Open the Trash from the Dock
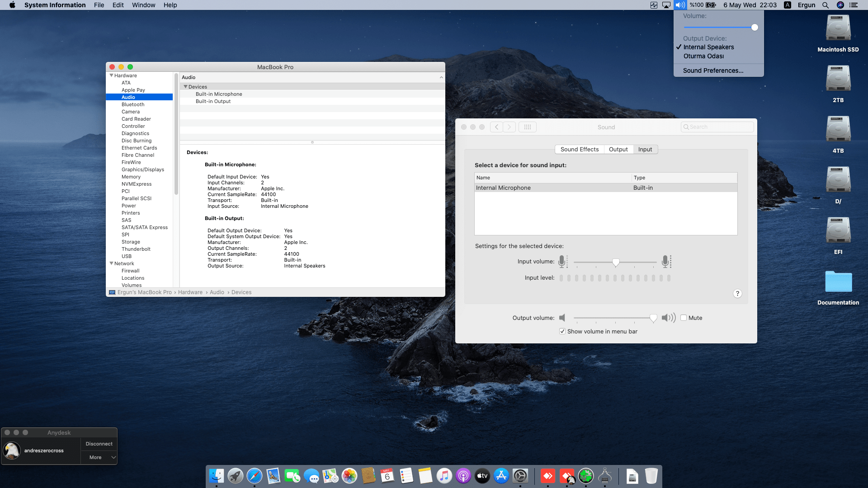 pos(651,476)
